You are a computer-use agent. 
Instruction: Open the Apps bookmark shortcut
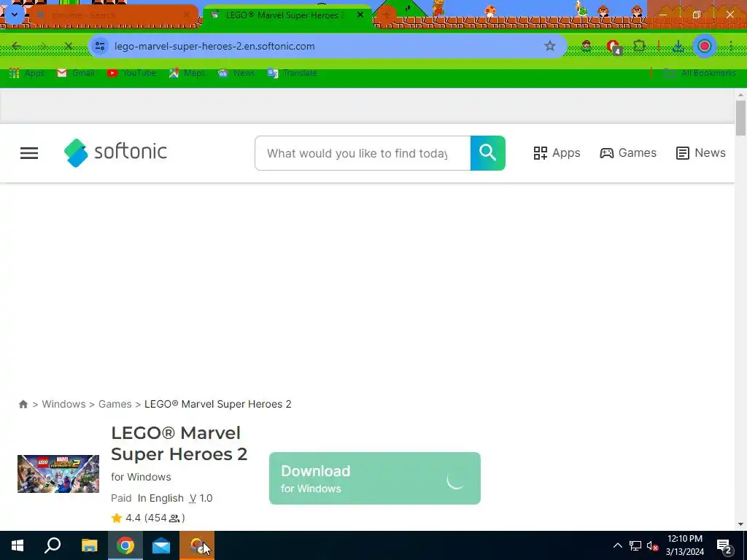[x=27, y=73]
